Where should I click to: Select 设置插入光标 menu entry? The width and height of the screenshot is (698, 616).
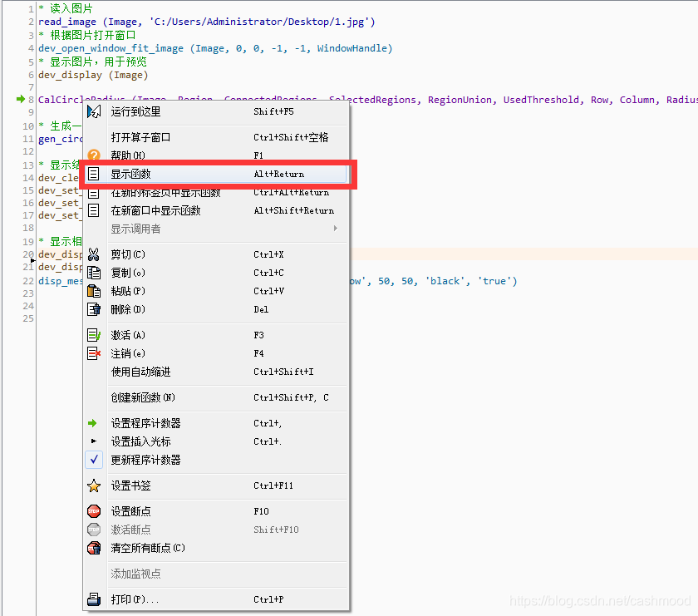click(x=216, y=441)
